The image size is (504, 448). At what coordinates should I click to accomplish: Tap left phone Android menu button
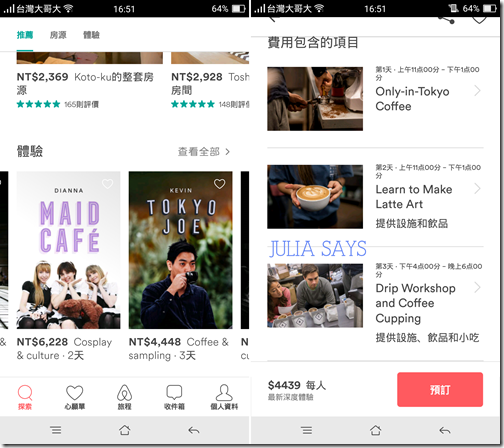coord(56,430)
